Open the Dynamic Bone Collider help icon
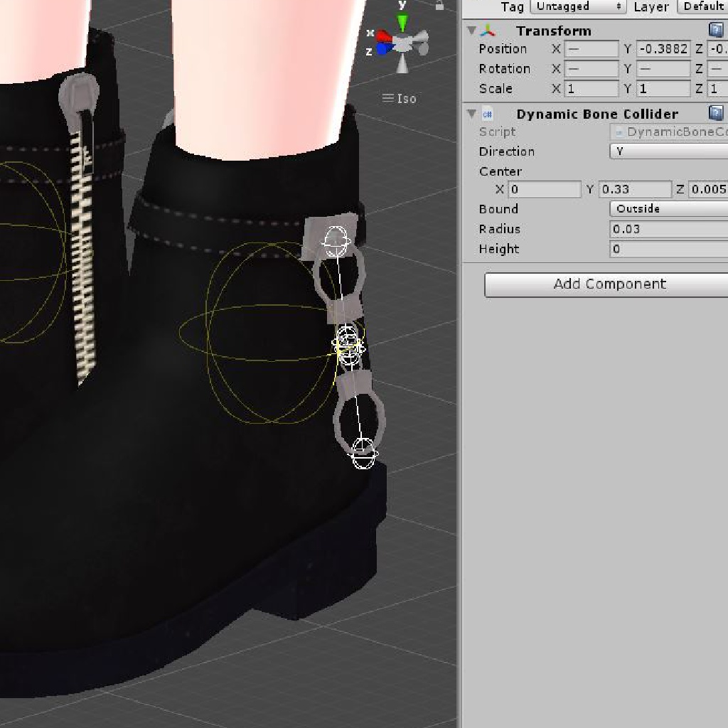The width and height of the screenshot is (728, 728). click(x=716, y=113)
